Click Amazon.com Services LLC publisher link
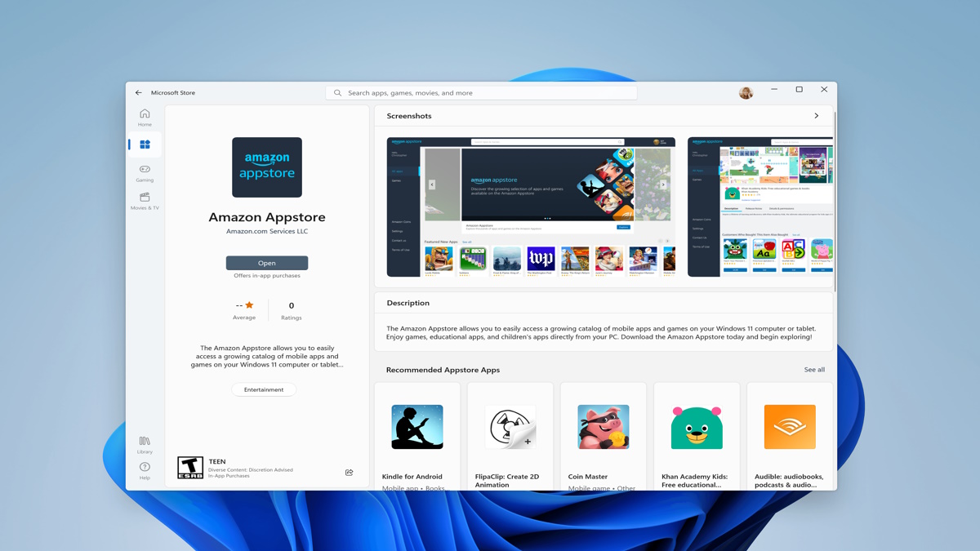Screen dimensions: 980x551 267,231
